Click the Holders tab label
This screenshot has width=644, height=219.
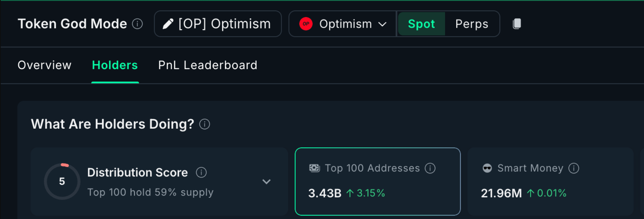[x=115, y=65]
